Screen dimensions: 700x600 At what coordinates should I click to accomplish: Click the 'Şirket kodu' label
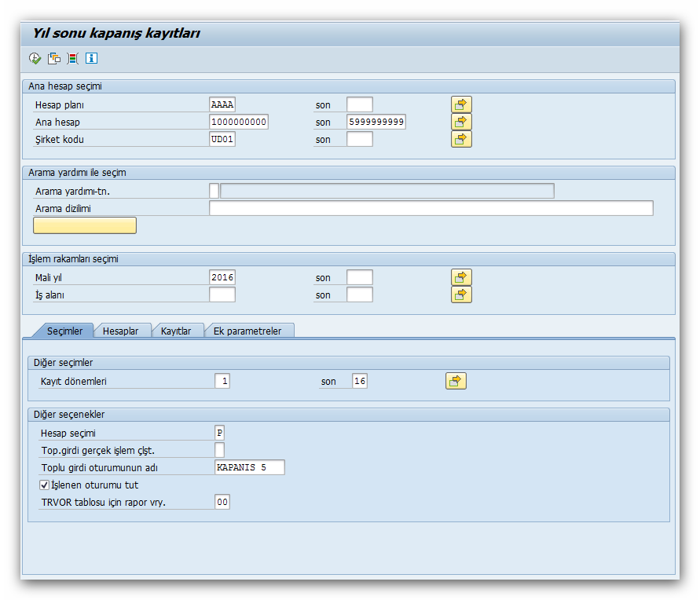pyautogui.click(x=60, y=140)
